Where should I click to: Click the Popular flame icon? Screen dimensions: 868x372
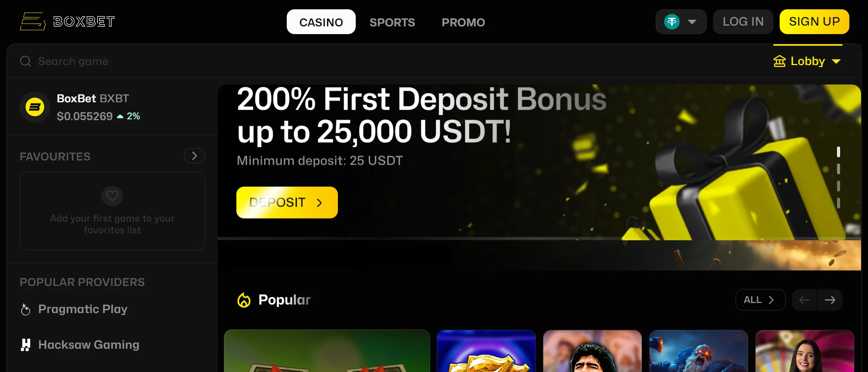click(x=244, y=300)
